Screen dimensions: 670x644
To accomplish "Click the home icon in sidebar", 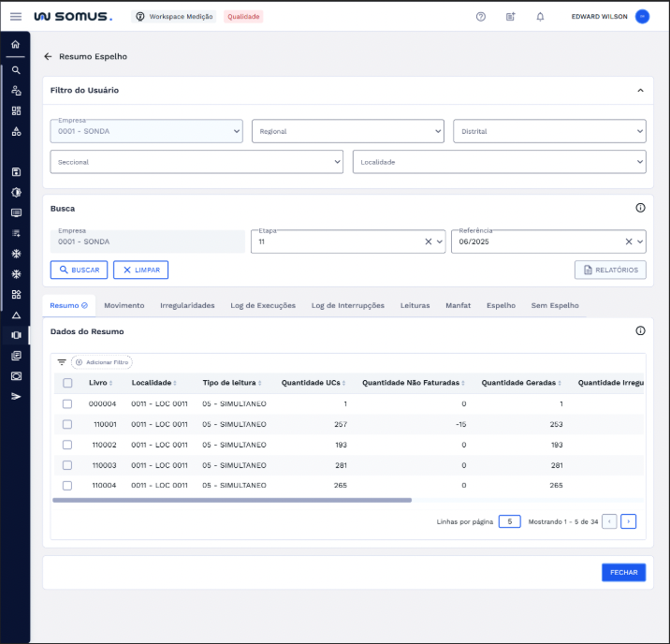I will point(15,44).
